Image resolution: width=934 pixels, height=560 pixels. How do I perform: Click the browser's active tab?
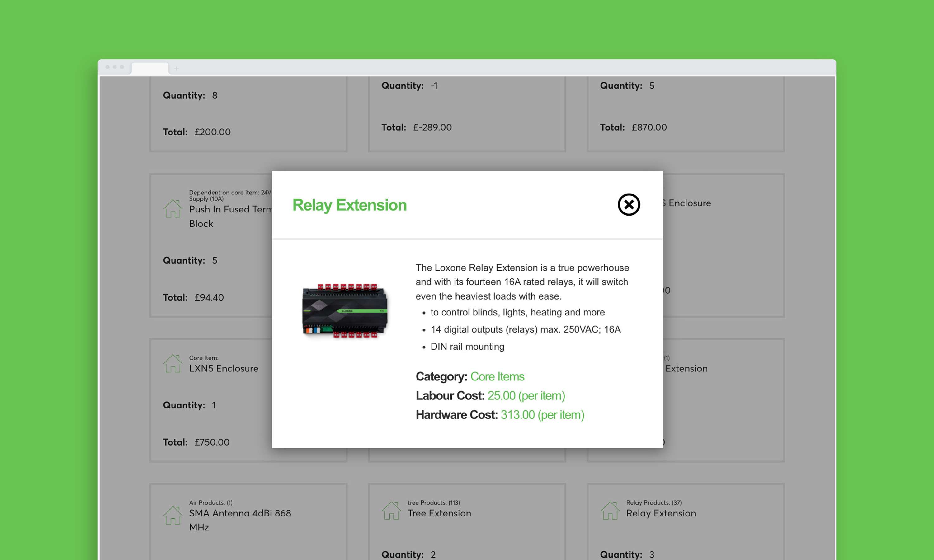point(150,68)
